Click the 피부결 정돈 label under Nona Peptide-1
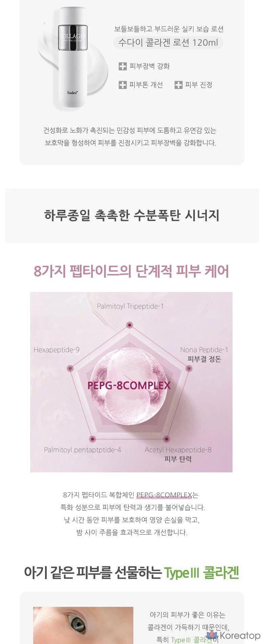The height and width of the screenshot is (644, 264). click(204, 359)
